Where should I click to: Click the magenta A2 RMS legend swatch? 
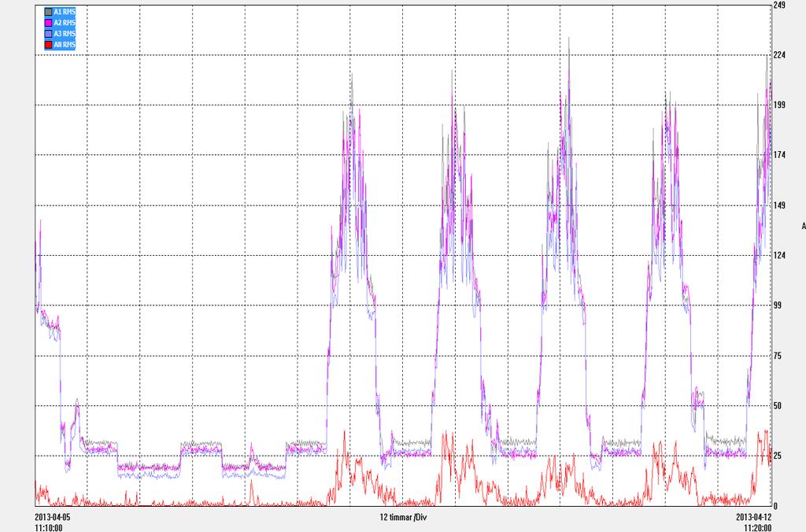[x=48, y=23]
